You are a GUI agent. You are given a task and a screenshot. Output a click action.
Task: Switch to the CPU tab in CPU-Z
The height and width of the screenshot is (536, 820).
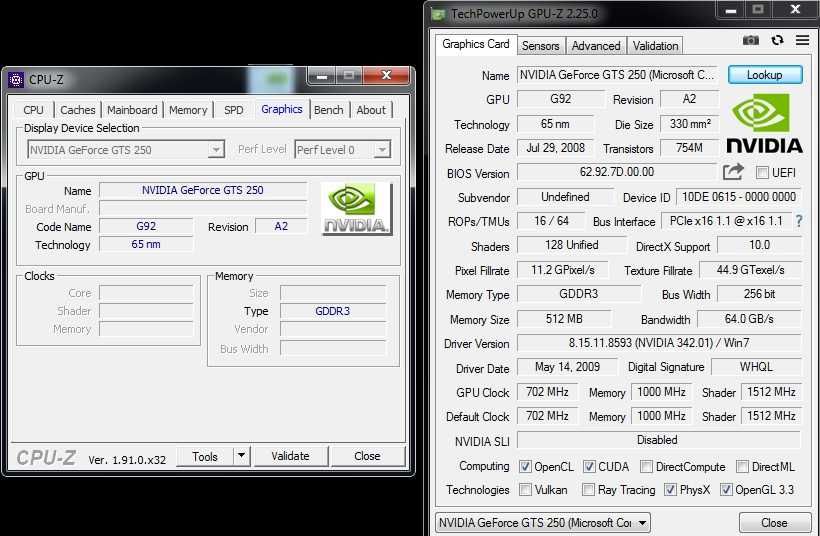pos(33,110)
